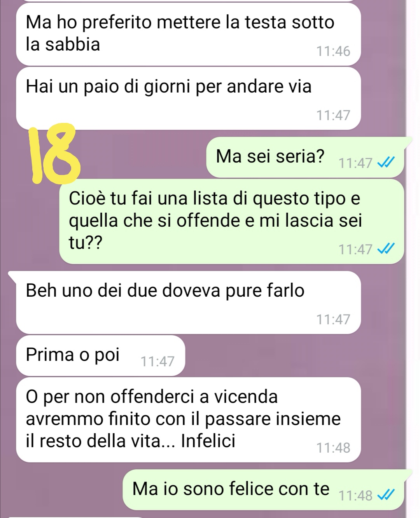Tap the 'Cioè tu fai una lista' message
This screenshot has width=420, height=518.
pos(232,221)
